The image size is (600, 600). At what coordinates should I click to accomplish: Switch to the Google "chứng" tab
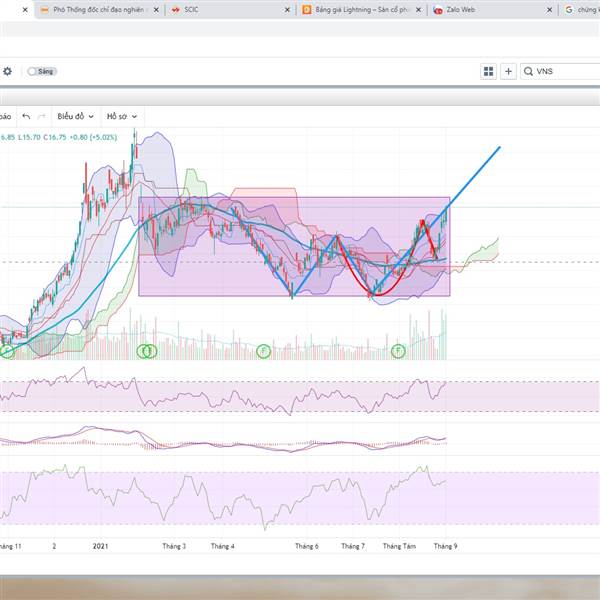click(x=580, y=10)
